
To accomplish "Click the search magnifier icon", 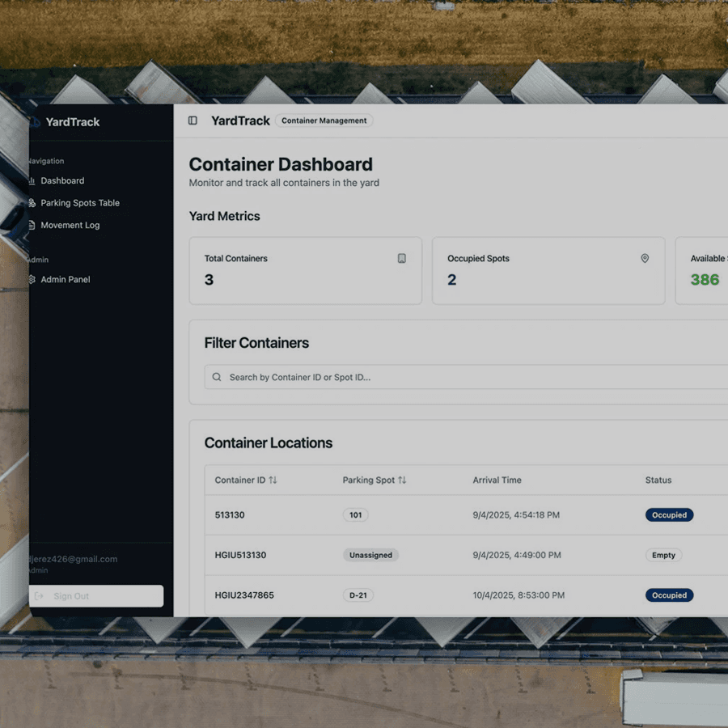I will pyautogui.click(x=217, y=377).
